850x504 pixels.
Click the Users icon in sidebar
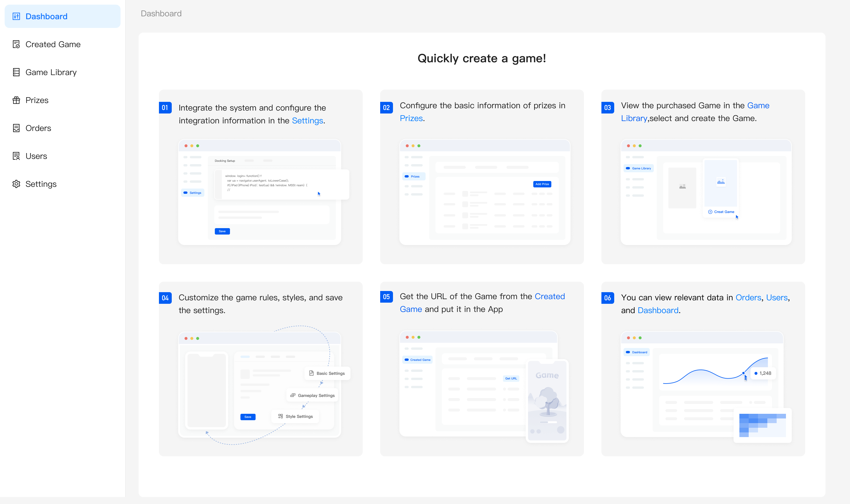[16, 156]
